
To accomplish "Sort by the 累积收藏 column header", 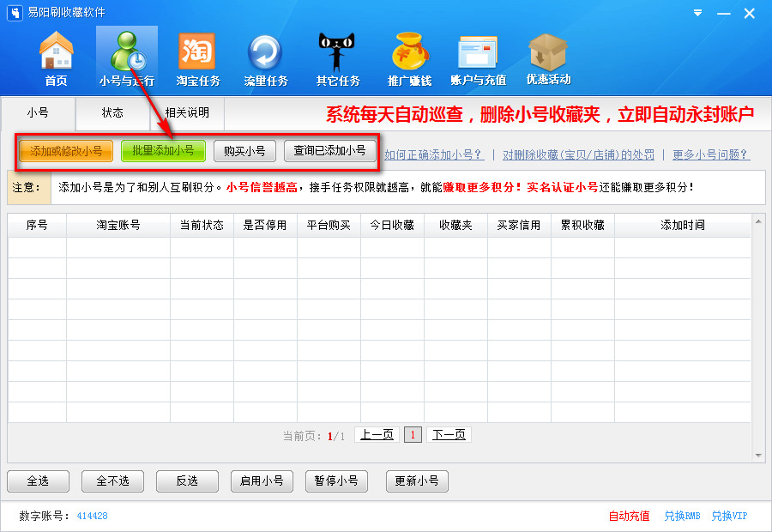I will [x=583, y=225].
